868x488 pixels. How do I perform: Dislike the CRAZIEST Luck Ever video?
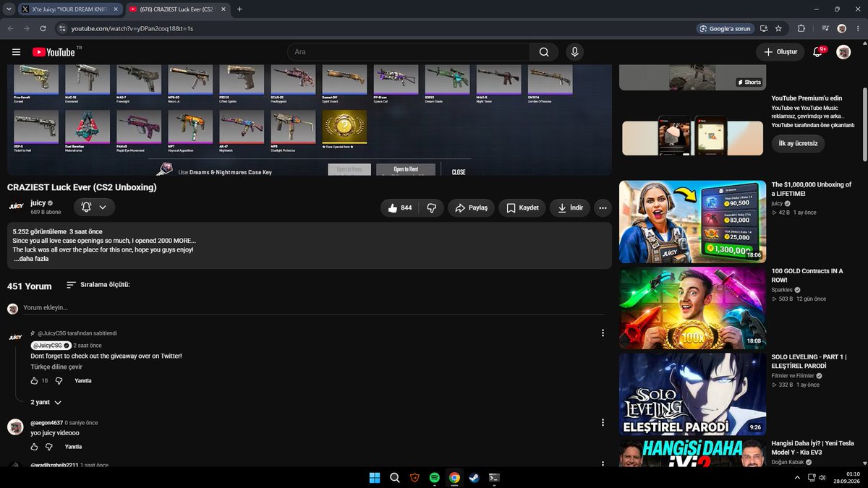coord(432,207)
